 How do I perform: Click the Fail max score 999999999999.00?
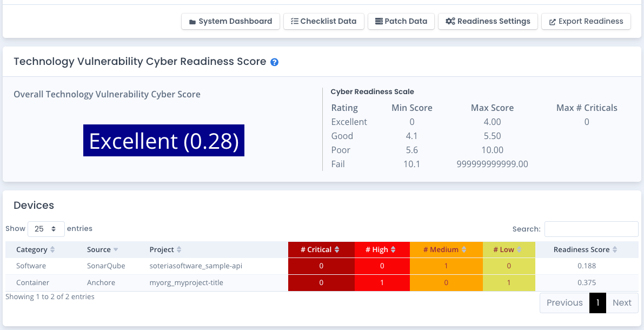pos(492,164)
